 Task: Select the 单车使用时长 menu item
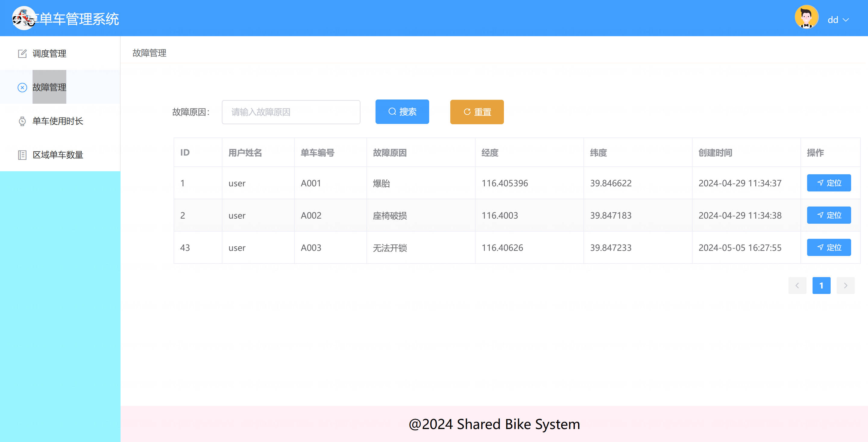point(58,122)
